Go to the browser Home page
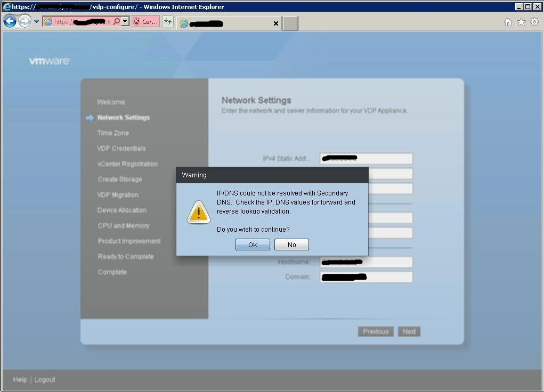 click(508, 22)
